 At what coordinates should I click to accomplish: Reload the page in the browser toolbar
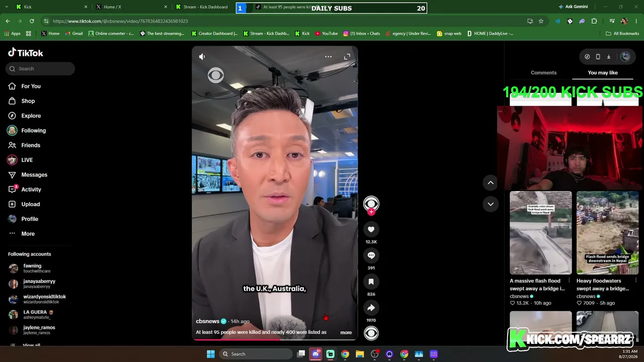point(32,21)
